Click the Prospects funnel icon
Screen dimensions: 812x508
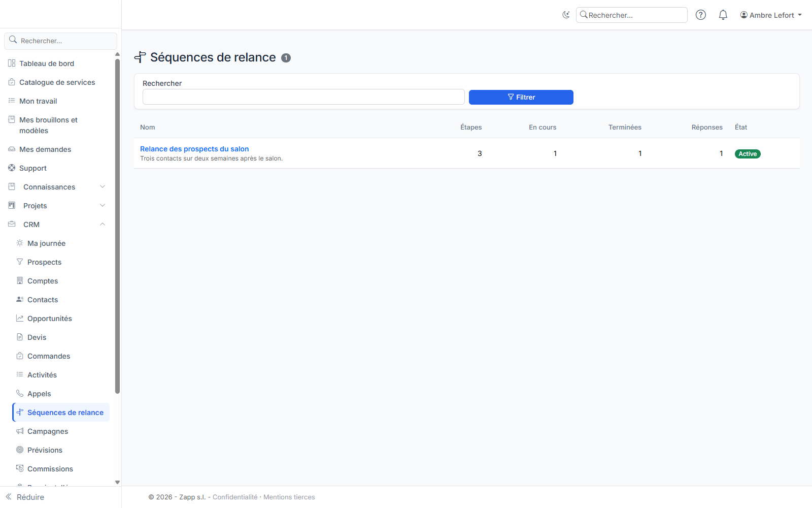20,262
